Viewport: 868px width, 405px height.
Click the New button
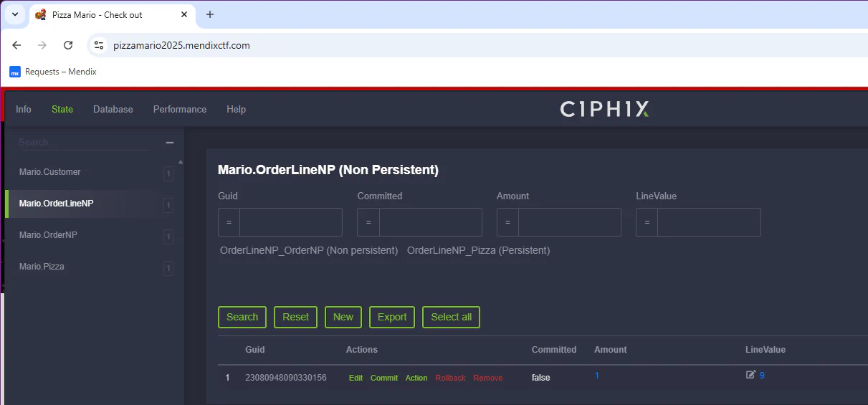point(343,317)
